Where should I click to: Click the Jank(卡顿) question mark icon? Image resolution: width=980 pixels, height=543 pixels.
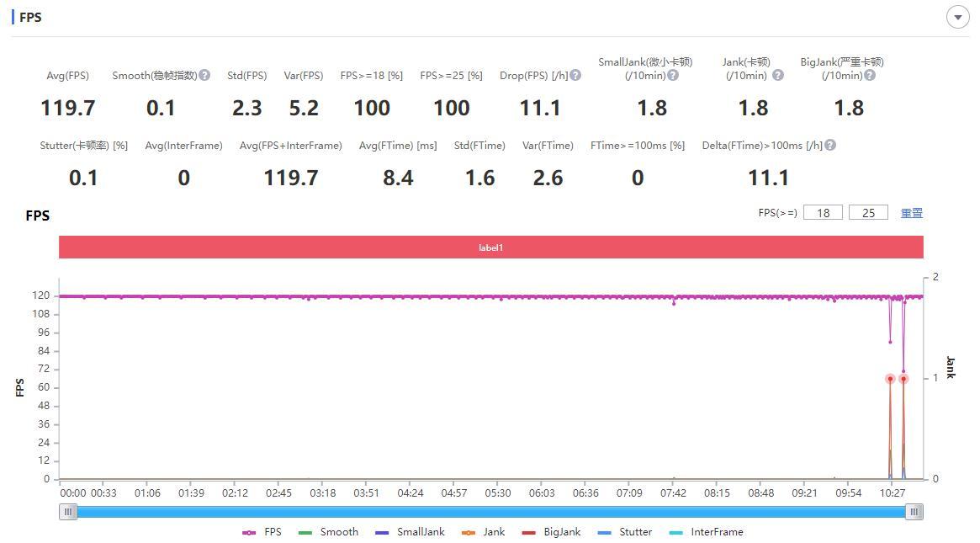coord(778,76)
